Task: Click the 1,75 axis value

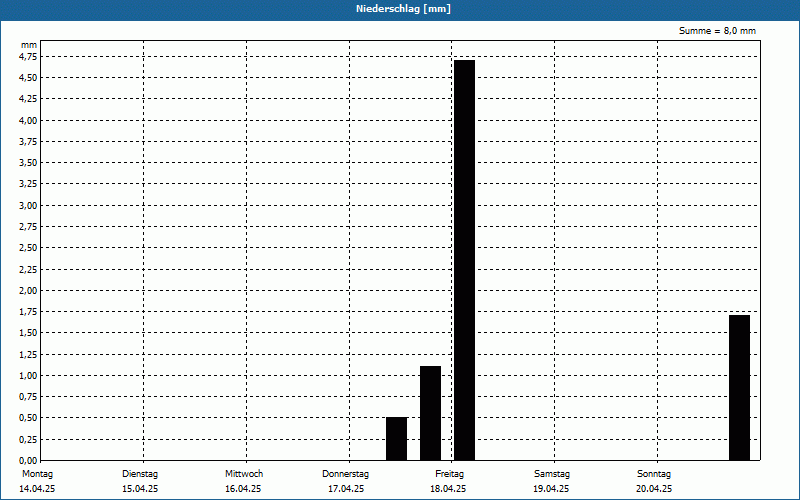Action: tap(28, 312)
